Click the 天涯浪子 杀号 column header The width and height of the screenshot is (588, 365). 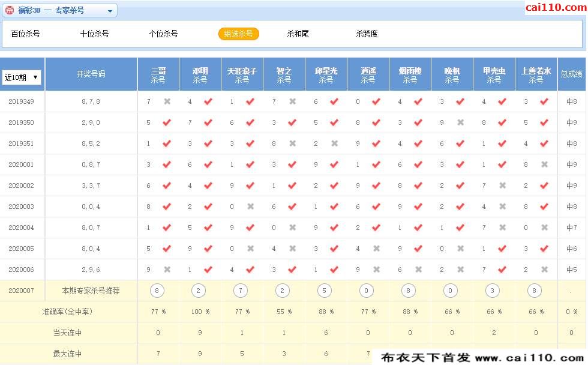(242, 74)
